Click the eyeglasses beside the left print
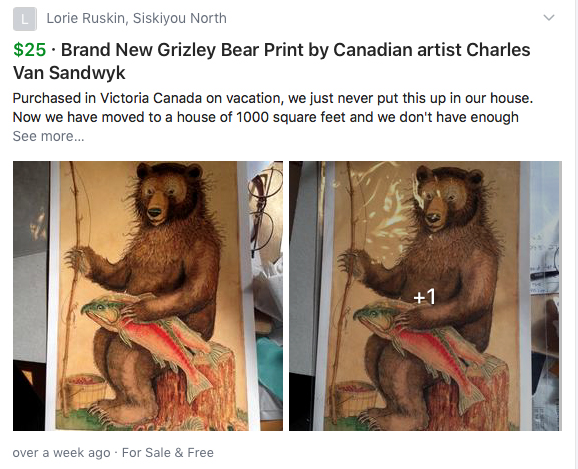The image size is (578, 469). (264, 212)
